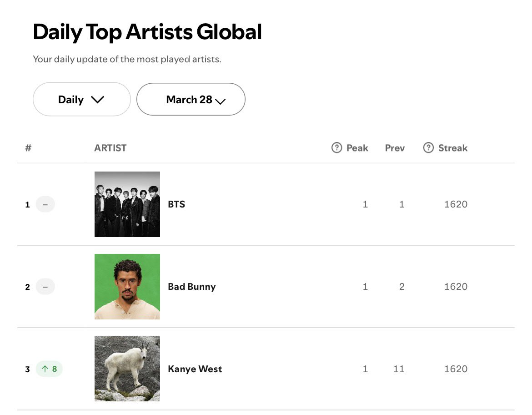
Task: Click the # rank column header
Action: pos(28,148)
